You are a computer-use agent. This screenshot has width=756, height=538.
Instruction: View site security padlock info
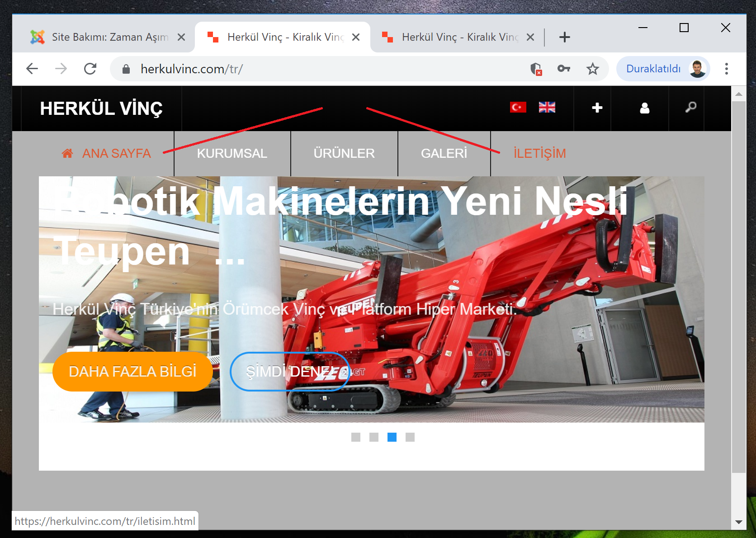[x=126, y=69]
